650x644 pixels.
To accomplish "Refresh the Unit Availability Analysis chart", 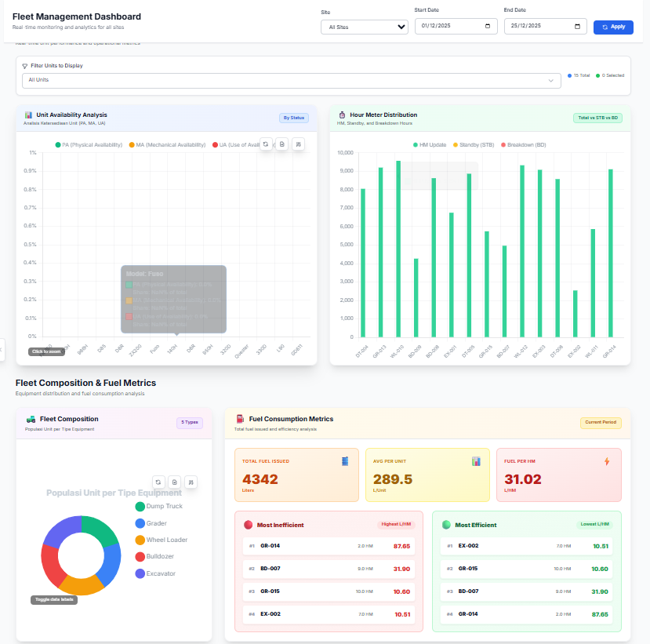I will 266,144.
